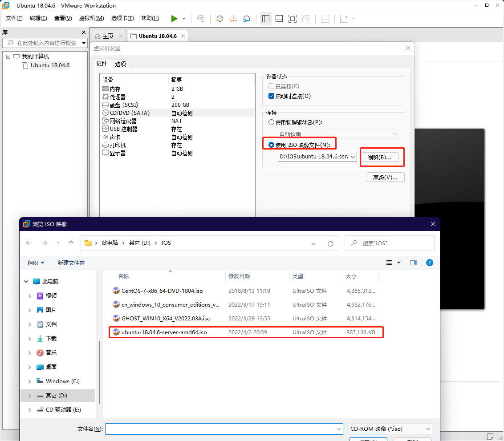Open the 文件(F) menu
Viewport: 504px width, 441px height.
(14, 18)
